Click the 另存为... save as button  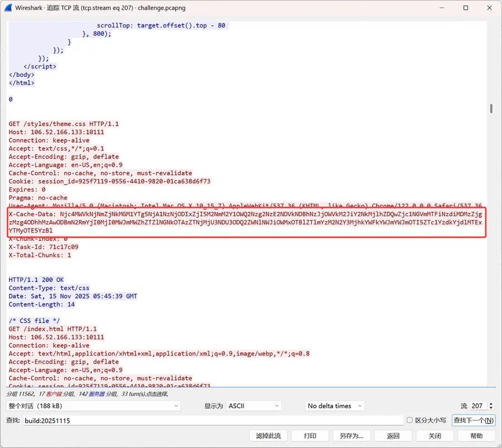click(x=351, y=436)
